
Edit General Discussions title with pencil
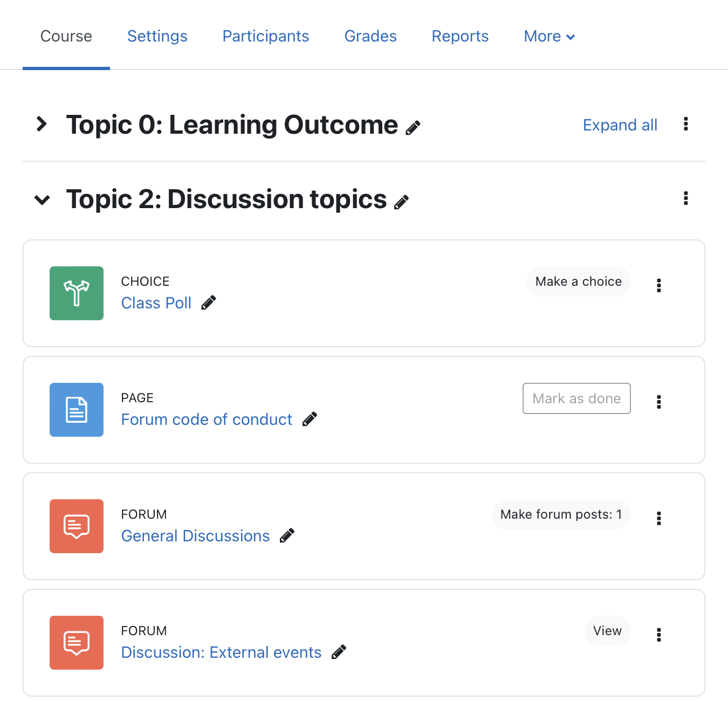coord(287,536)
